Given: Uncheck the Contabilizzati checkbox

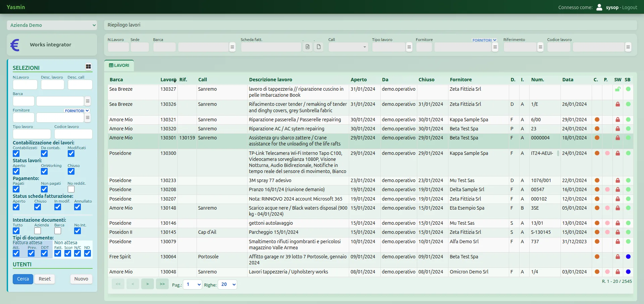Looking at the screenshot, I should pyautogui.click(x=16, y=154).
